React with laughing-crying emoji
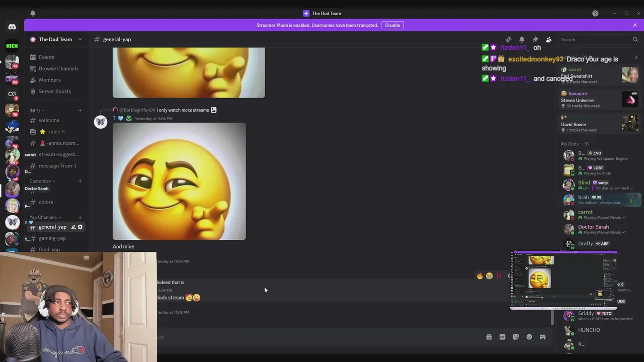 coord(489,276)
